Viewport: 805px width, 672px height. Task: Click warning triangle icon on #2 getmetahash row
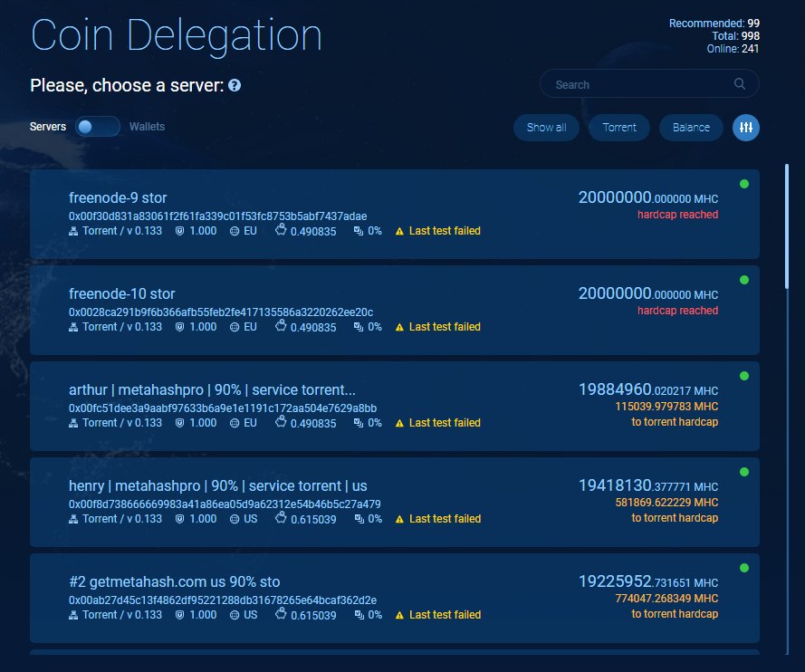(399, 616)
